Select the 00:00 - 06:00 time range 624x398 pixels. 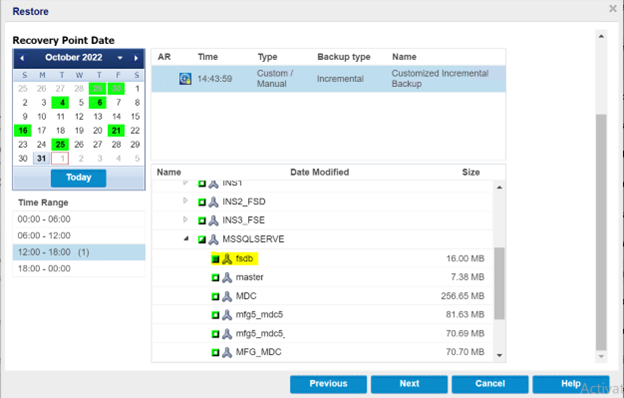tap(79, 219)
